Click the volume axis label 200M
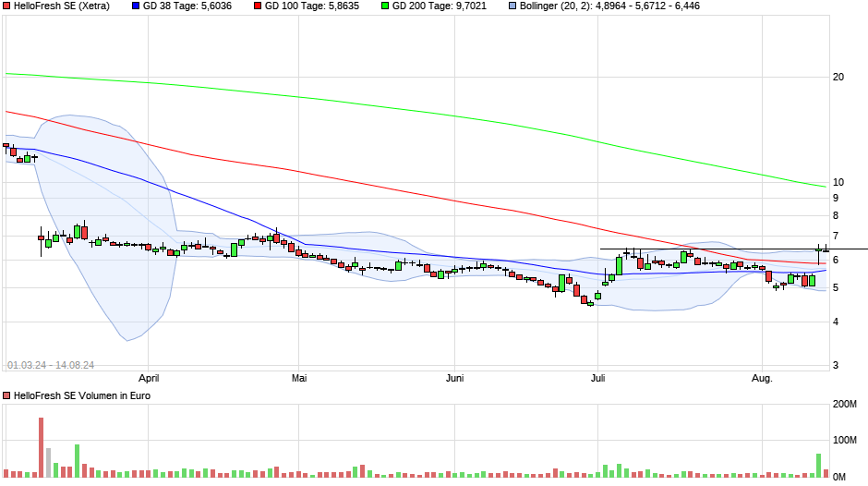This screenshot has width=868, height=486. [844, 404]
